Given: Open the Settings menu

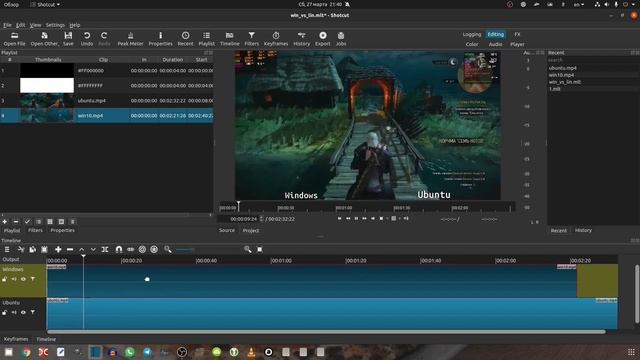Looking at the screenshot, I should click(x=55, y=25).
